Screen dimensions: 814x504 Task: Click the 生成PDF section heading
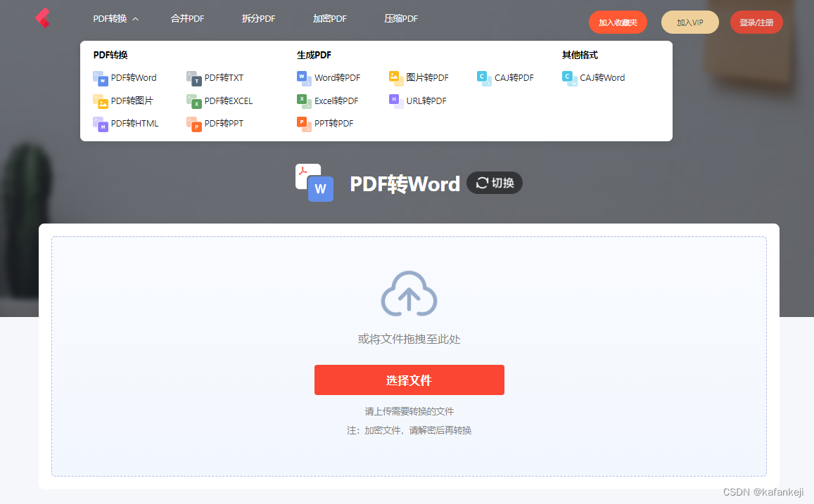(x=314, y=55)
